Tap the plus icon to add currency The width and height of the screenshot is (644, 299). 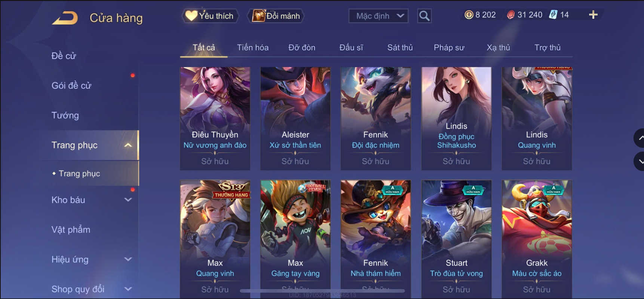click(593, 15)
